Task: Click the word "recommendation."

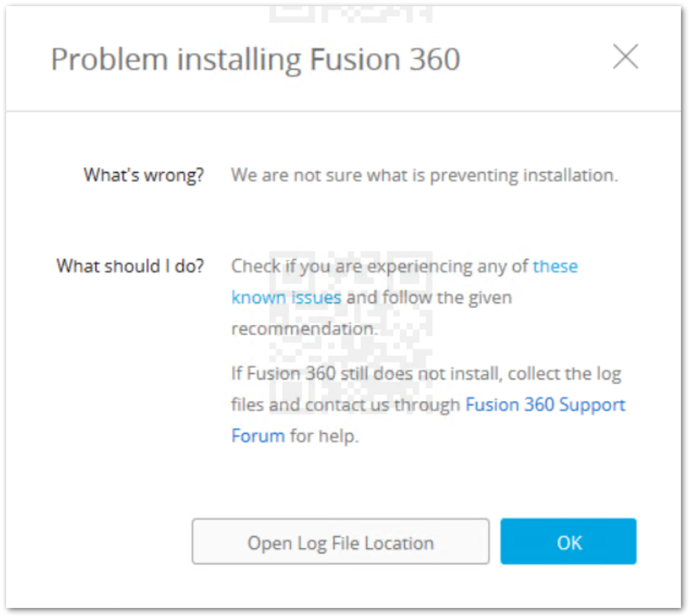Action: pyautogui.click(x=304, y=328)
